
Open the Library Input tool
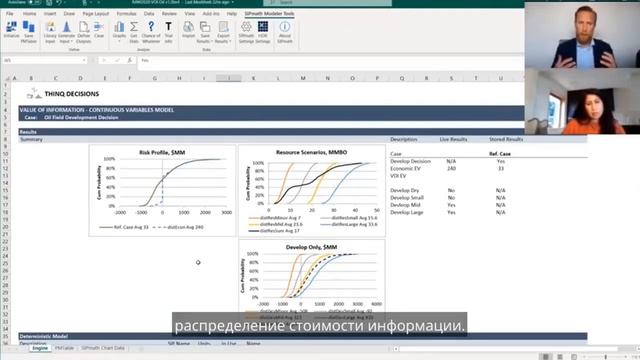50,32
